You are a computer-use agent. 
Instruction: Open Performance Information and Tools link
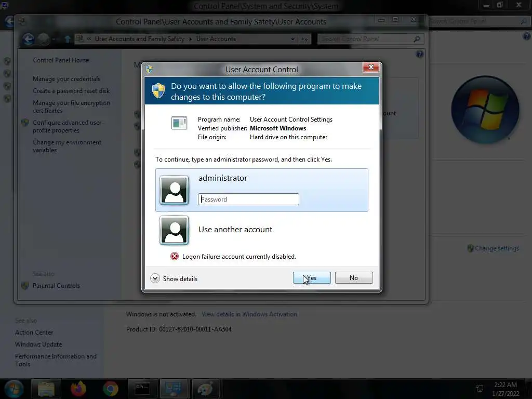56,360
